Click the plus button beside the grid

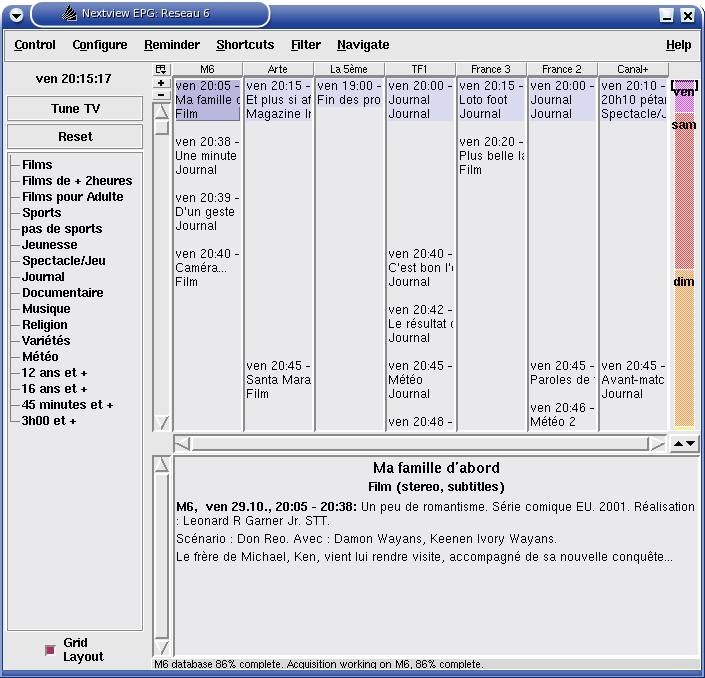click(x=161, y=83)
